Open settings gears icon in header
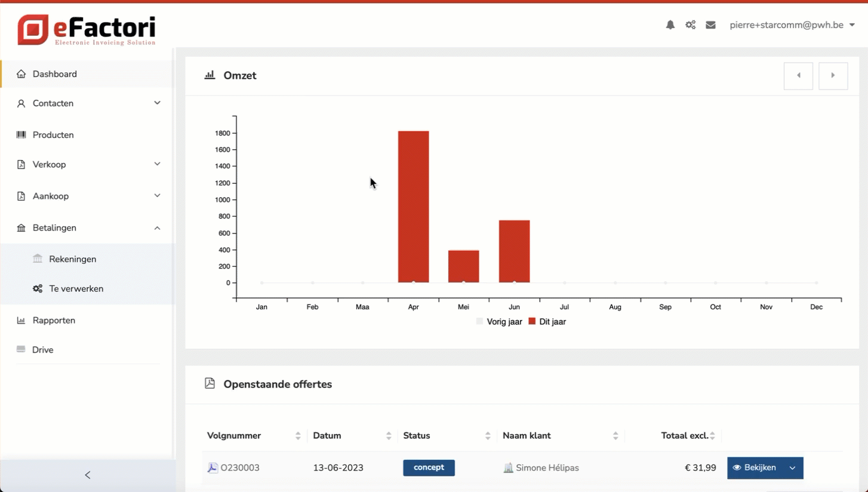The image size is (868, 492). click(690, 25)
